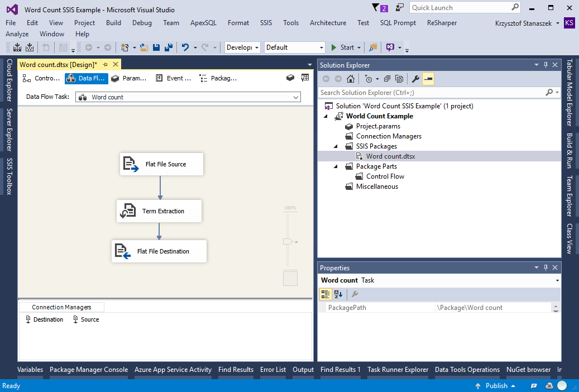
Task: Toggle pin on Word count.dtsx tab
Action: click(x=105, y=65)
